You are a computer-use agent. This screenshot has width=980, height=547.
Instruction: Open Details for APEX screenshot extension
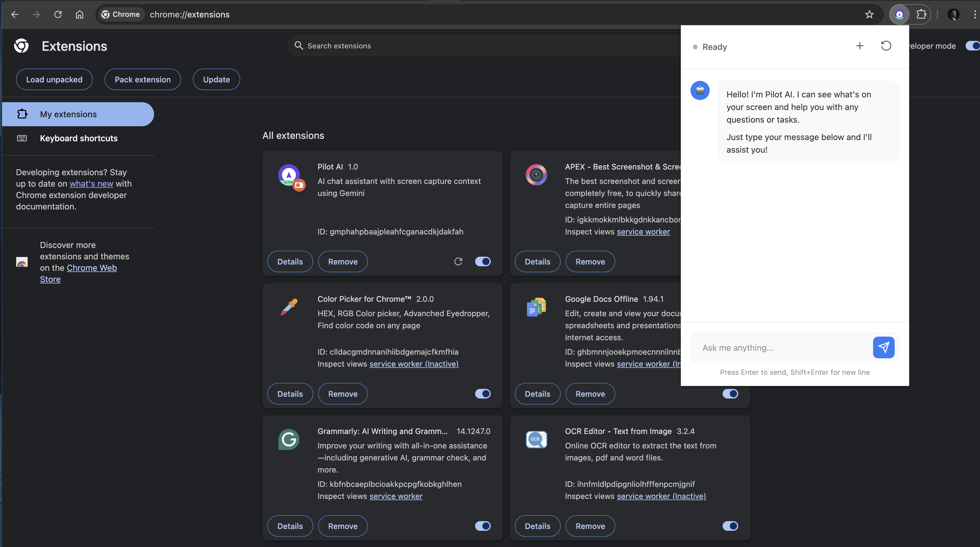tap(537, 261)
